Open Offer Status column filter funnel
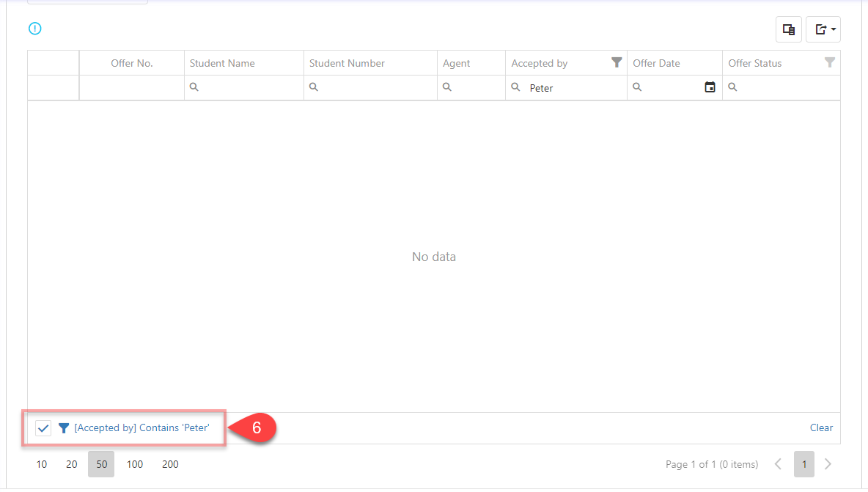Screen dimensions: 868x492 (829, 62)
